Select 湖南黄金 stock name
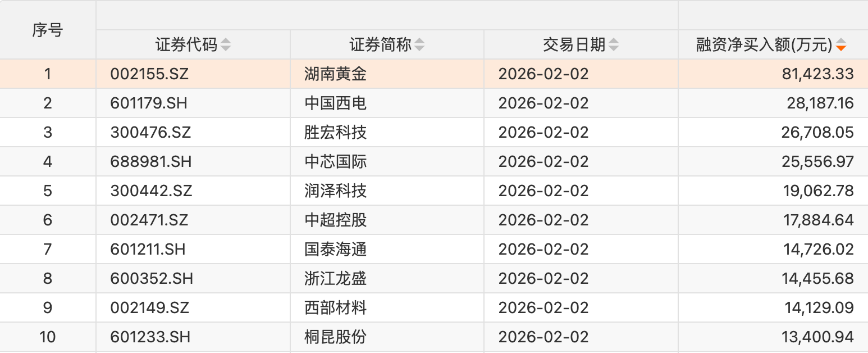The image size is (868, 353). pos(335,74)
